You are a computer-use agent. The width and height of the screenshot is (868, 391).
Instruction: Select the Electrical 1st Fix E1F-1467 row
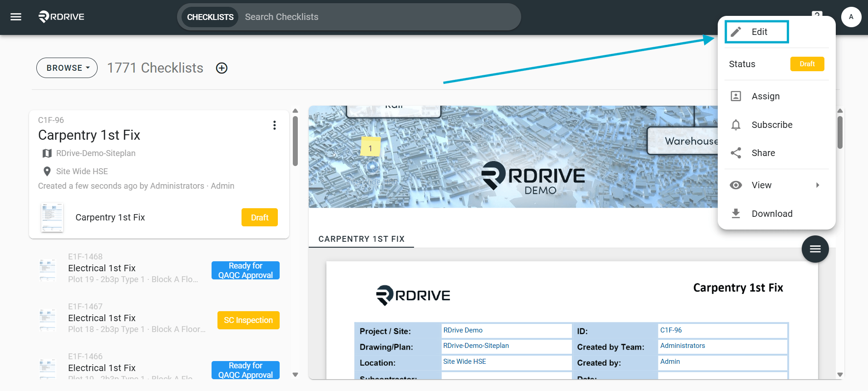pyautogui.click(x=159, y=318)
